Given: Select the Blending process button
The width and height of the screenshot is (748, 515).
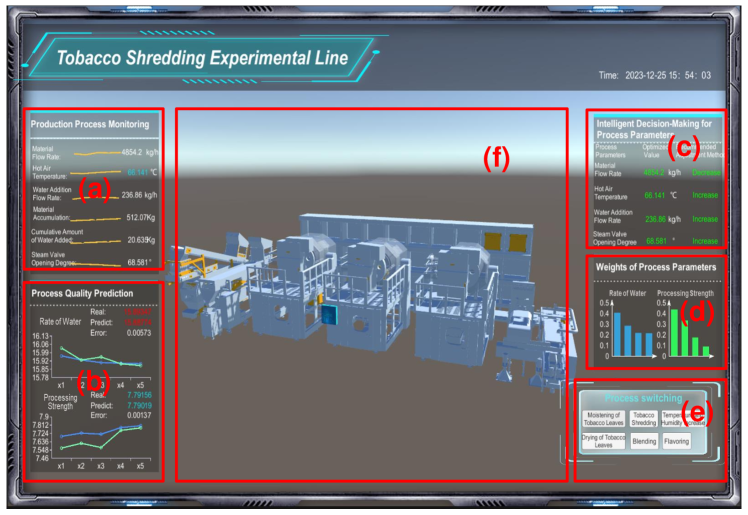Looking at the screenshot, I should 644,441.
